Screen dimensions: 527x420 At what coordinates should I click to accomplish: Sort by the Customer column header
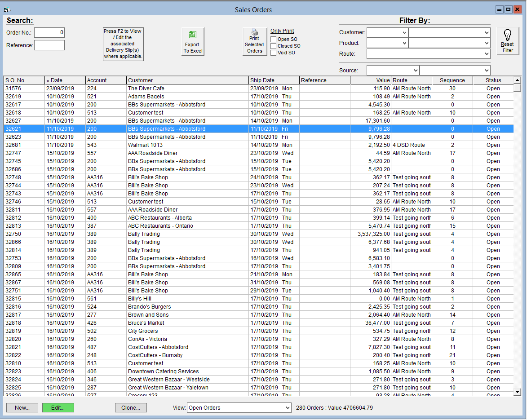[187, 80]
